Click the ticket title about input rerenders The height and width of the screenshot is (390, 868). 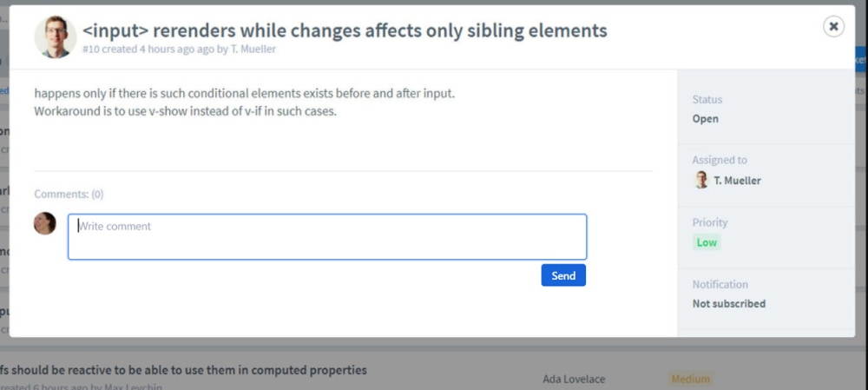pos(345,30)
